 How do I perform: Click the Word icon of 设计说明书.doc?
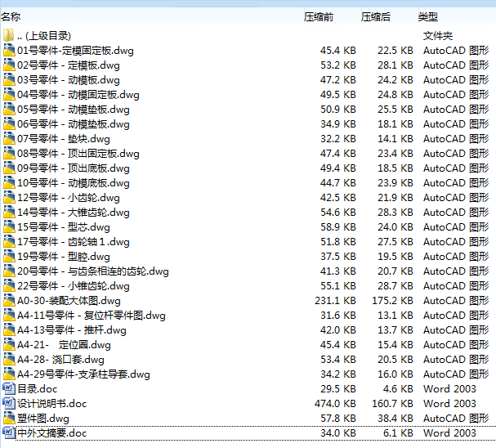tap(9, 403)
